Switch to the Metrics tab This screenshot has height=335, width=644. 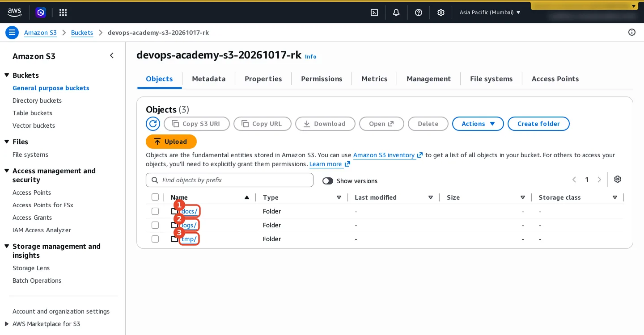pos(374,79)
